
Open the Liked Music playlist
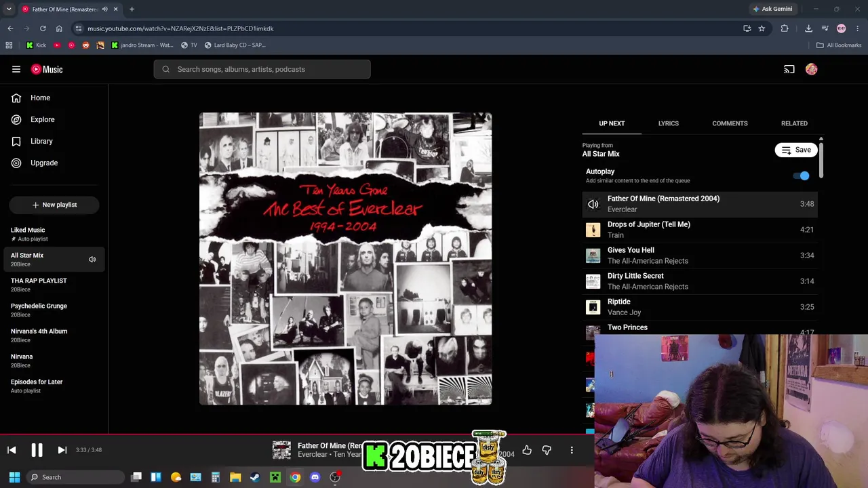(x=54, y=234)
